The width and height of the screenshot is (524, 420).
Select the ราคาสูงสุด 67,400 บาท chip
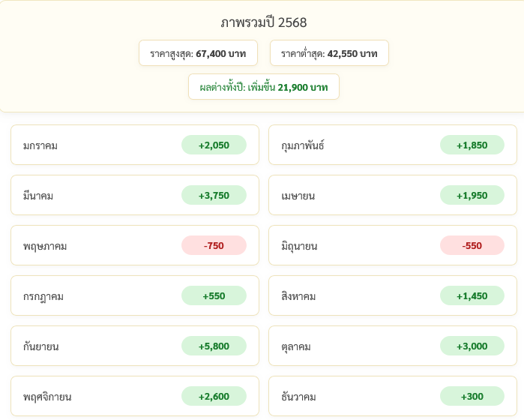(x=198, y=53)
